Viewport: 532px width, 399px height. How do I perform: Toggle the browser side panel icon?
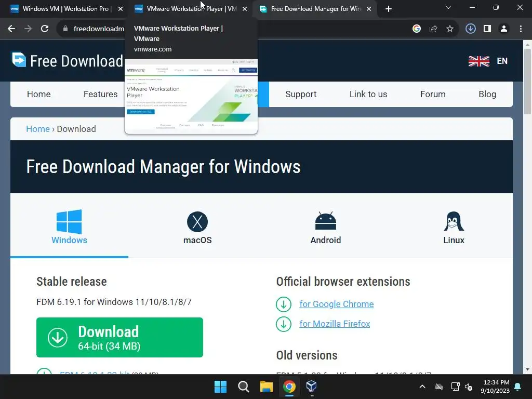(x=487, y=29)
